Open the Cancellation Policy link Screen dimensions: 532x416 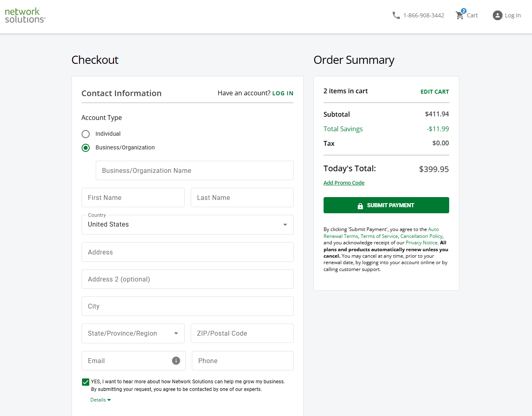click(421, 236)
